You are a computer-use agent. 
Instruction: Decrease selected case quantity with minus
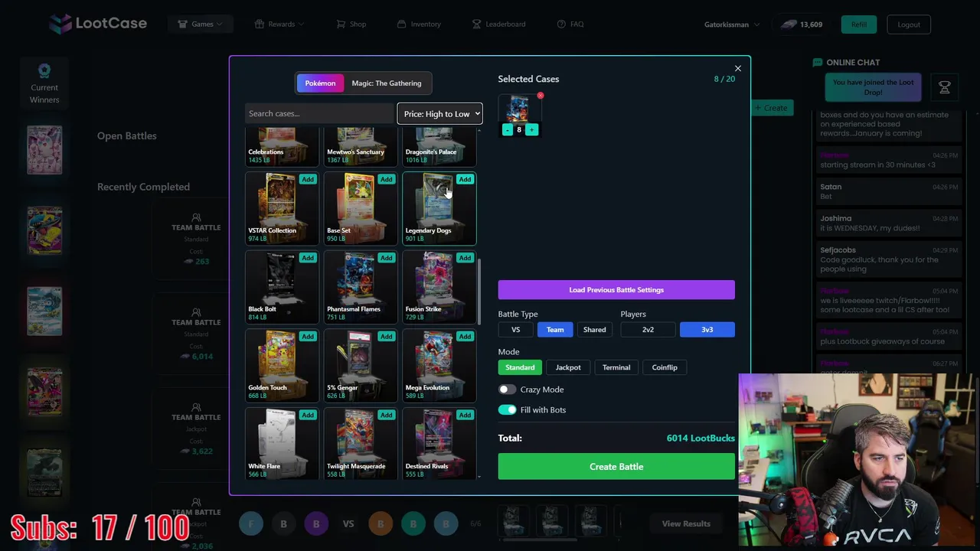pos(507,130)
